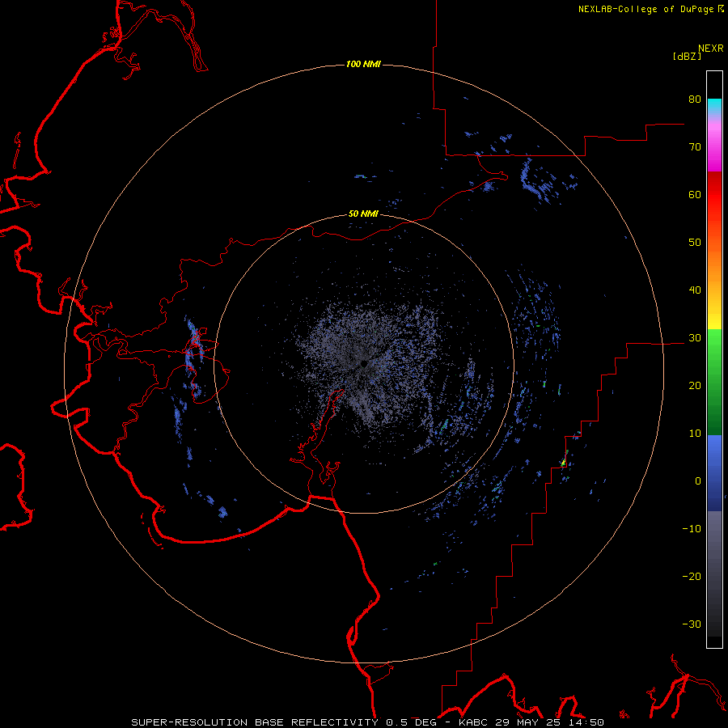Click the green segment of the color bar
This screenshot has height=728, width=728.
[x=714, y=382]
